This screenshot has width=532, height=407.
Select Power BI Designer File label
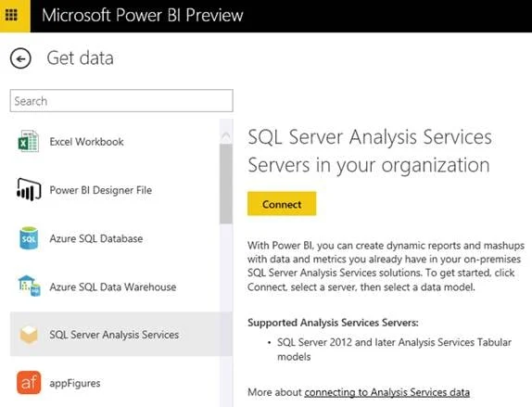100,190
